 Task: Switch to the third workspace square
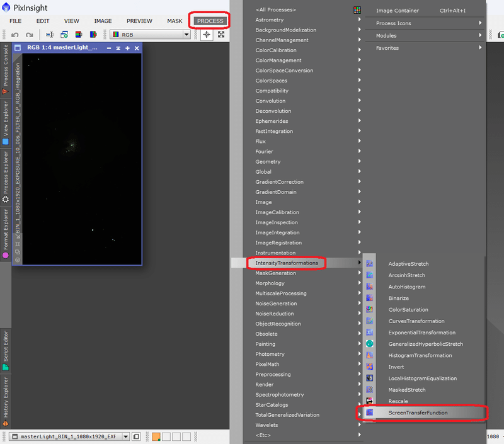[x=176, y=436]
